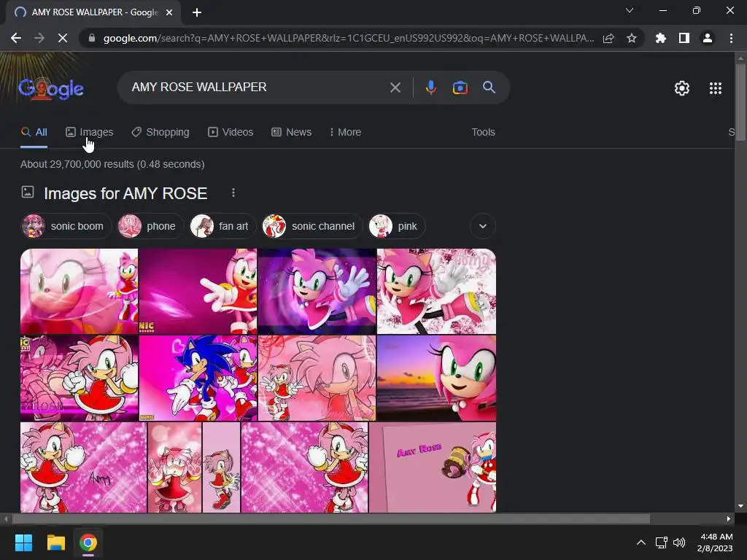Viewport: 747px width, 560px height.
Task: Click the scroll-down arrow of page
Action: (x=740, y=506)
